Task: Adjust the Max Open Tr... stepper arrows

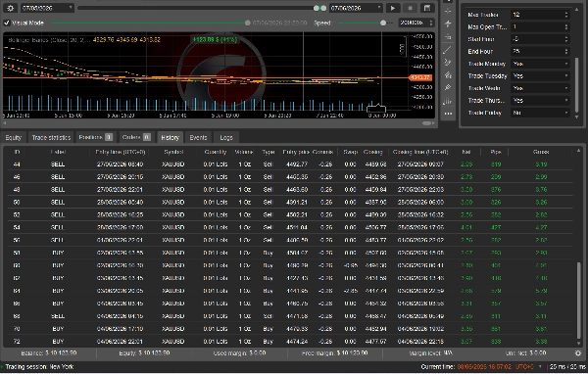Action: [x=566, y=27]
